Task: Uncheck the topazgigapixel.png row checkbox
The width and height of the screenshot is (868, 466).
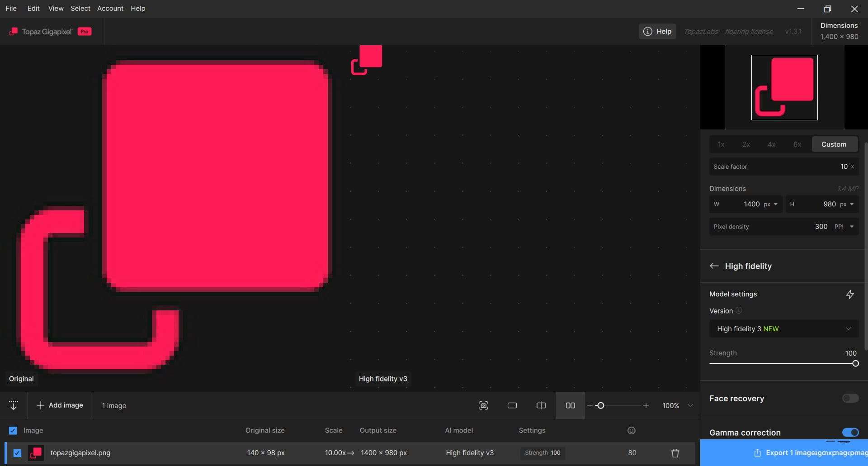Action: 17,453
